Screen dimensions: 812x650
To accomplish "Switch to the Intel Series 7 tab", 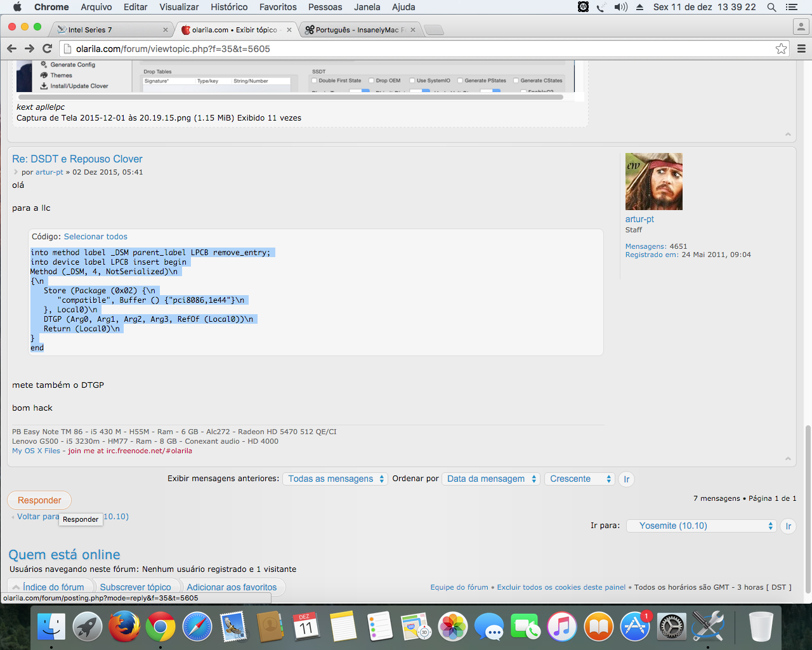I will click(108, 30).
